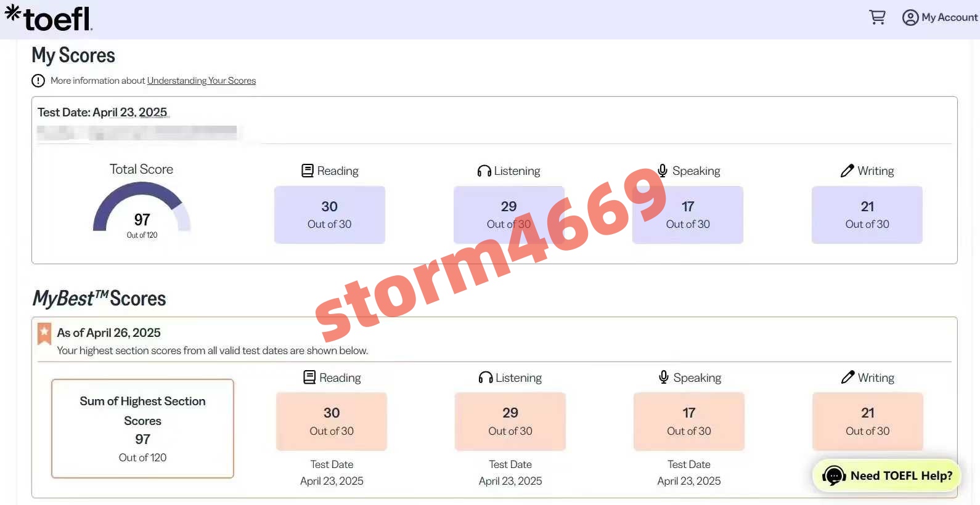The height and width of the screenshot is (505, 980).
Task: Select the purple Listening 29 score card
Action: pos(509,214)
